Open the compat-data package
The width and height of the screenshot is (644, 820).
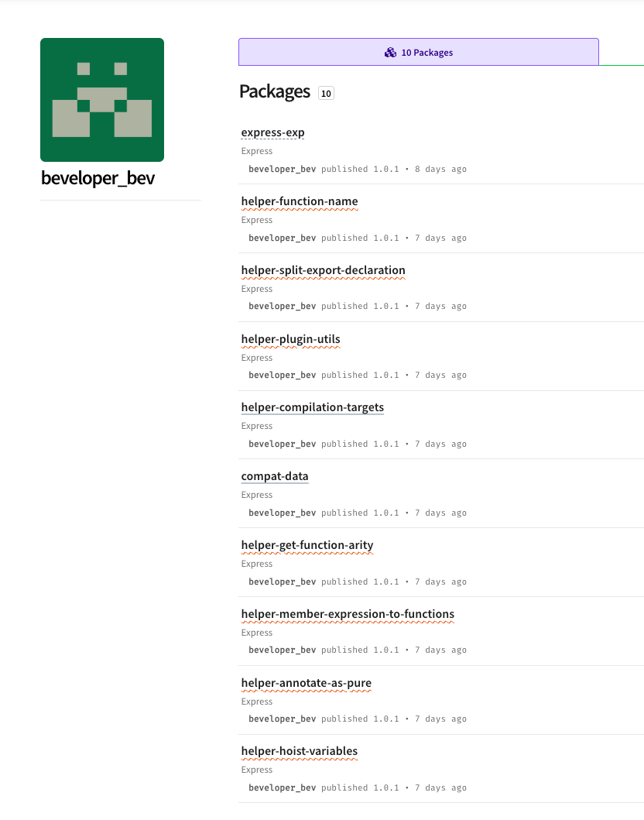click(x=275, y=476)
